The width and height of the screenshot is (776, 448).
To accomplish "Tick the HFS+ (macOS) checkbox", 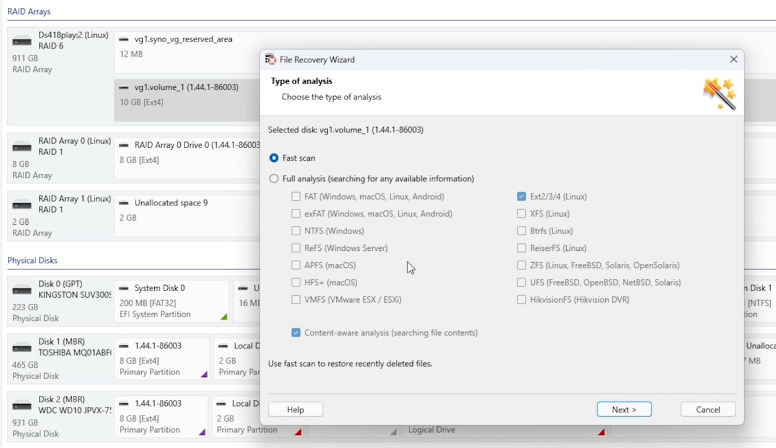I will (296, 283).
